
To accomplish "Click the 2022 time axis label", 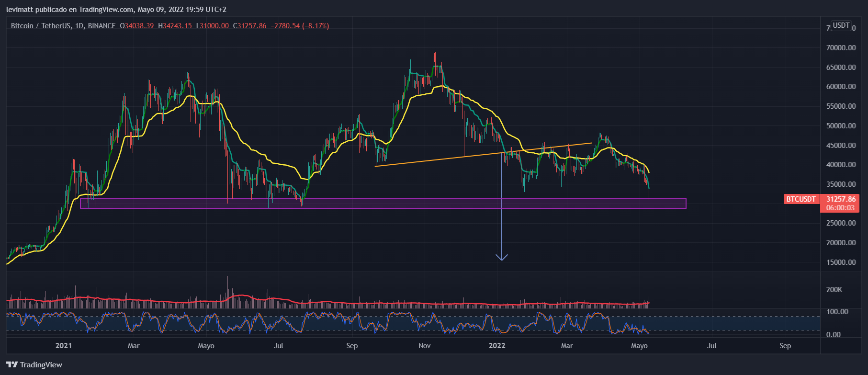I will coord(497,346).
